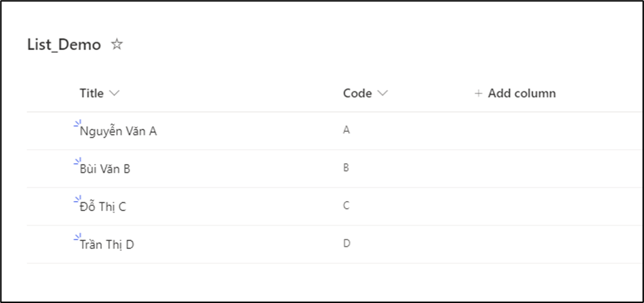The image size is (644, 303).
Task: Click the plus icon beside Add column
Action: pyautogui.click(x=478, y=93)
